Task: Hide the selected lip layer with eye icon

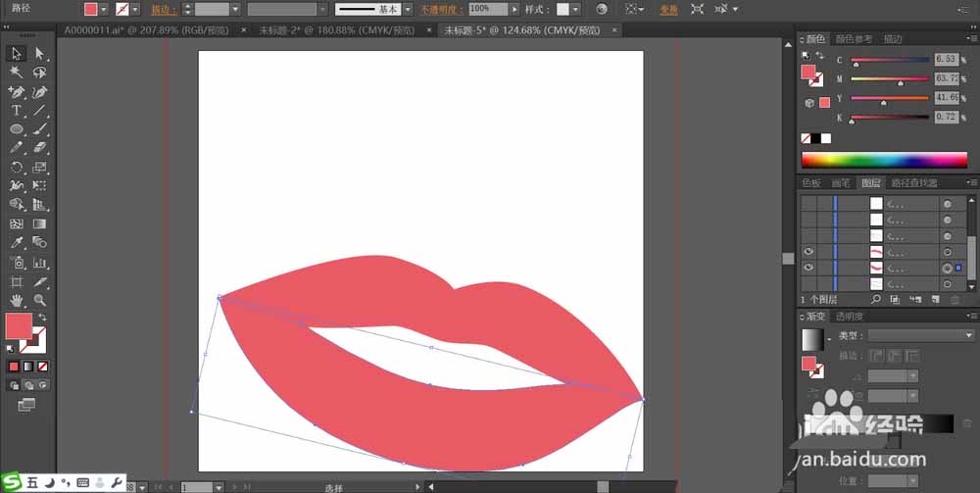Action: 808,268
